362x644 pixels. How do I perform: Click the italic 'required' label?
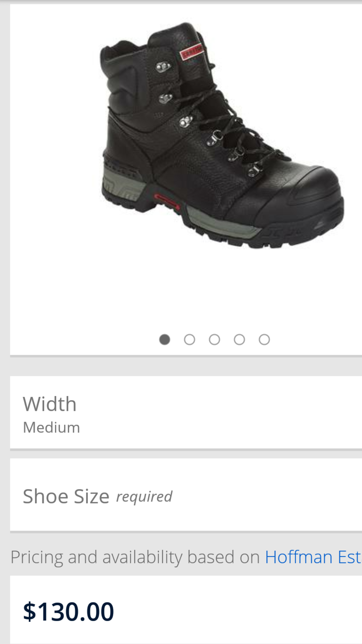[x=144, y=497]
